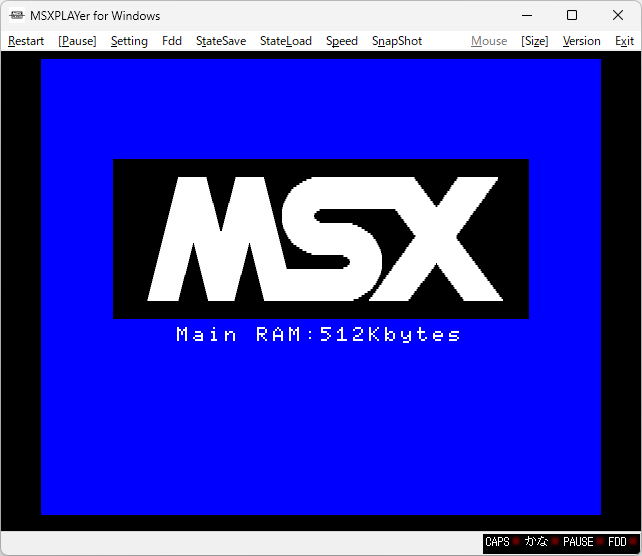Click the PAUSE indicator in the status bar
This screenshot has width=642, height=556.
click(x=583, y=542)
